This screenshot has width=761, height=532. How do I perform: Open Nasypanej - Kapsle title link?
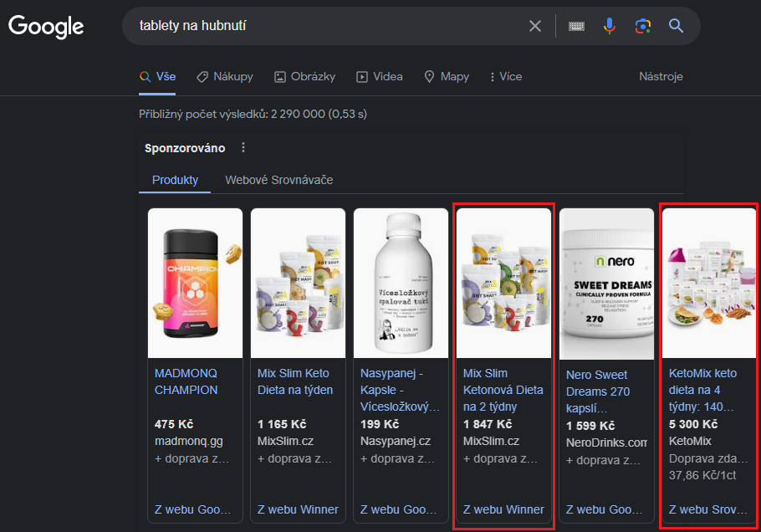pos(400,390)
